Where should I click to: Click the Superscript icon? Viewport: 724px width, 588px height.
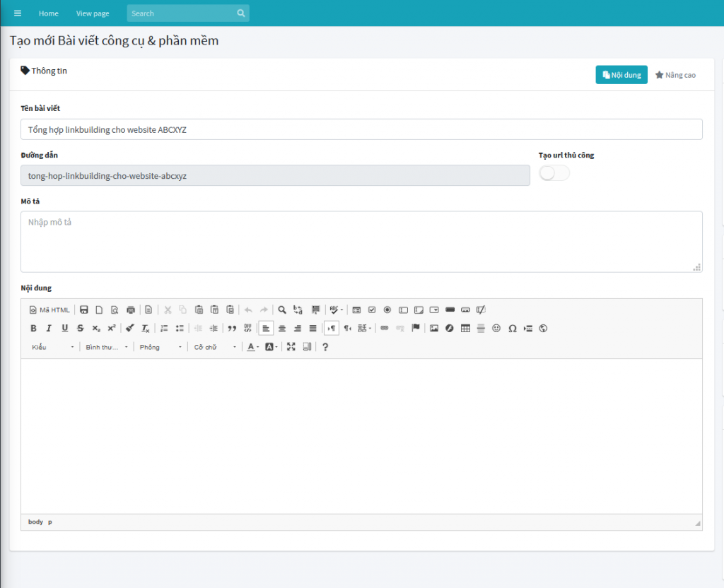point(112,328)
